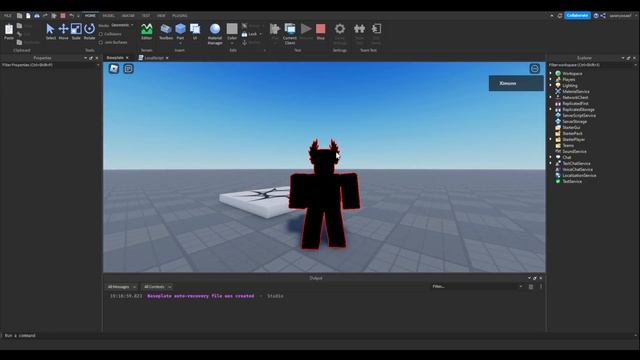Open the All Contexts output dropdown
Viewport: 640px width, 360px height.
click(x=157, y=287)
